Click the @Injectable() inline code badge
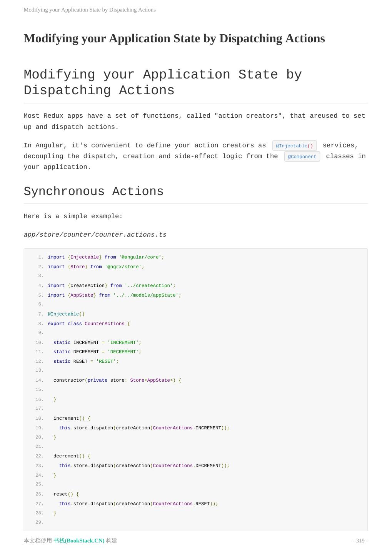The image size is (392, 554). coord(294,146)
